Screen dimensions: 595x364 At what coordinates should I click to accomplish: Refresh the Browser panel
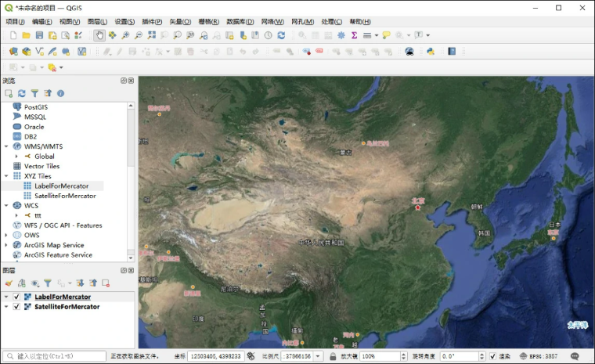pyautogui.click(x=22, y=93)
